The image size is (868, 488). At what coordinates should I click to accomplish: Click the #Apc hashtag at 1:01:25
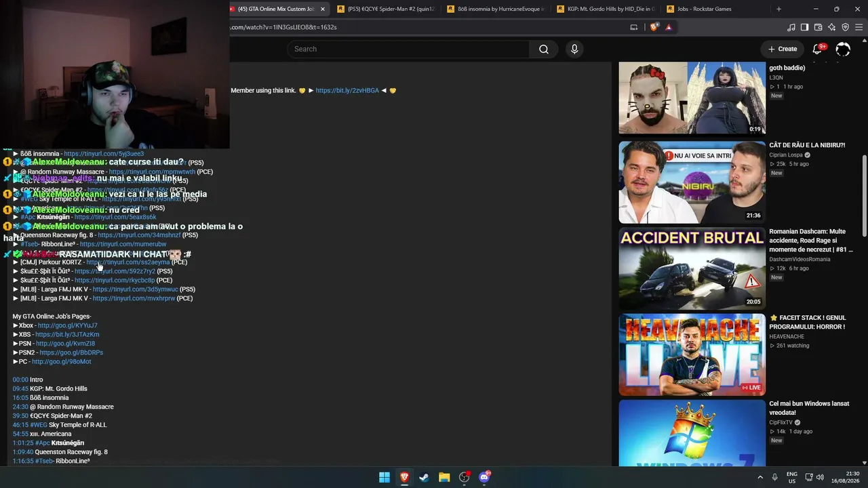tap(42, 443)
